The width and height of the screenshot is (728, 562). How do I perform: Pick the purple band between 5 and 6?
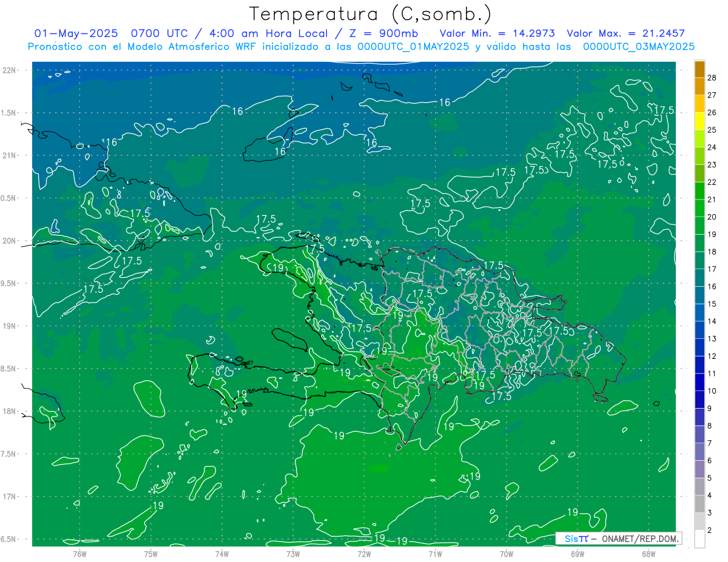[x=699, y=469]
